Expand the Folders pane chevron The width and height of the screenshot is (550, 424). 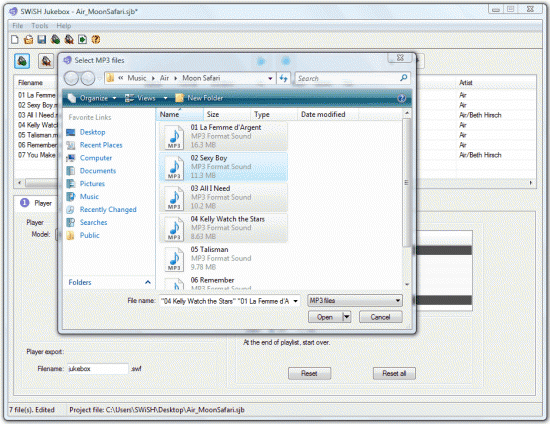click(x=148, y=282)
